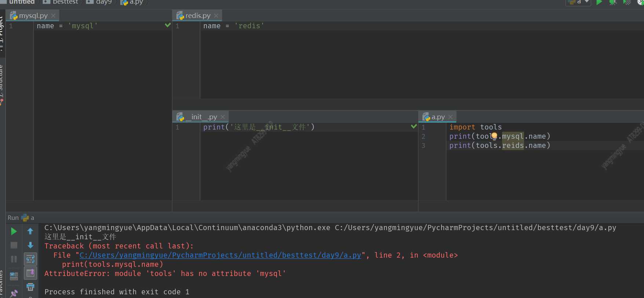The image size is (644, 298).
Task: Click the lightbulb intention icon in a.py
Action: (494, 136)
